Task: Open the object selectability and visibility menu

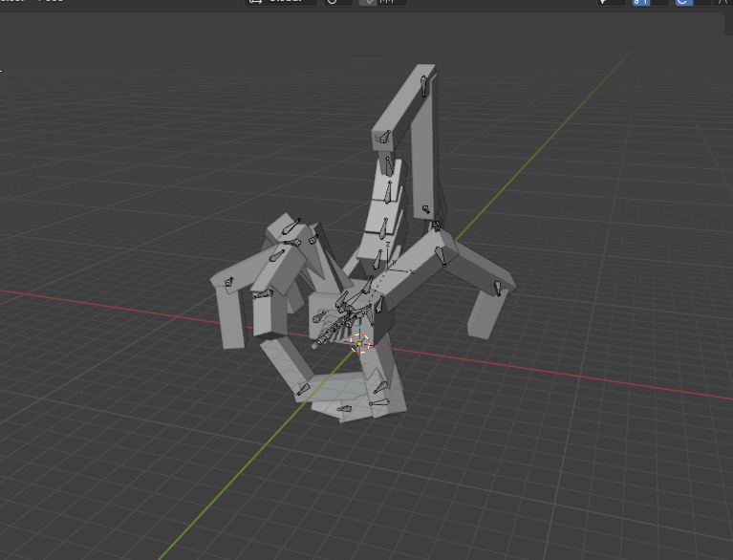Action: pyautogui.click(x=611, y=2)
